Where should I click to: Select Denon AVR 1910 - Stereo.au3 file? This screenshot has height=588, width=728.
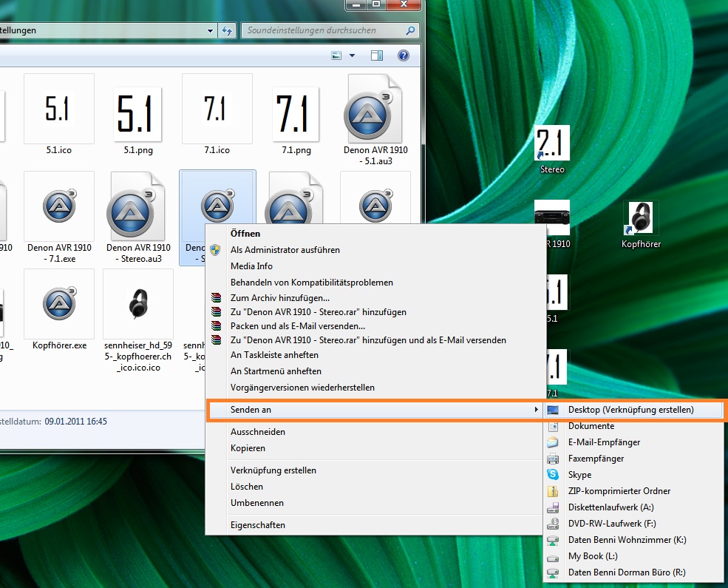coord(138,217)
